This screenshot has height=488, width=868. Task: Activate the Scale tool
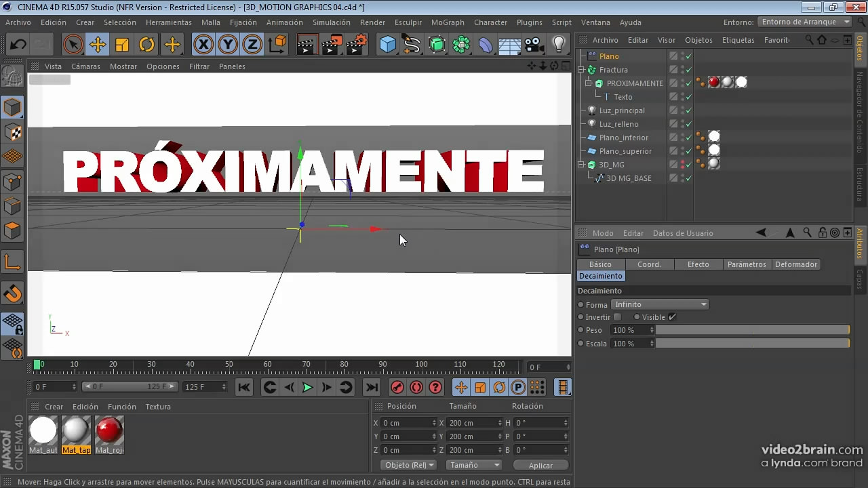click(122, 45)
